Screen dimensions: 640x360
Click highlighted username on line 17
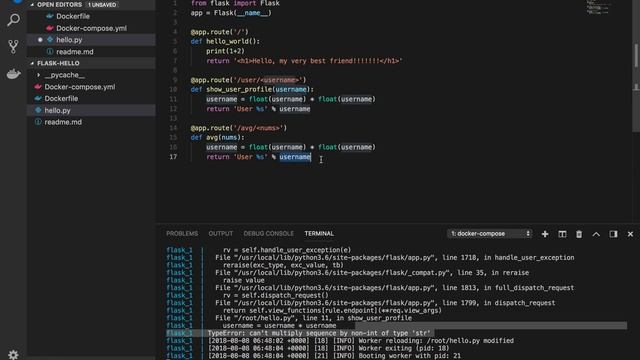tap(295, 157)
